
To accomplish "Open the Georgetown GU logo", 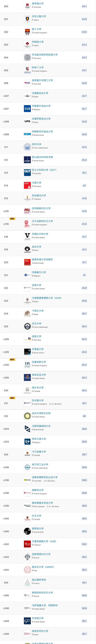I will pos(27,621).
